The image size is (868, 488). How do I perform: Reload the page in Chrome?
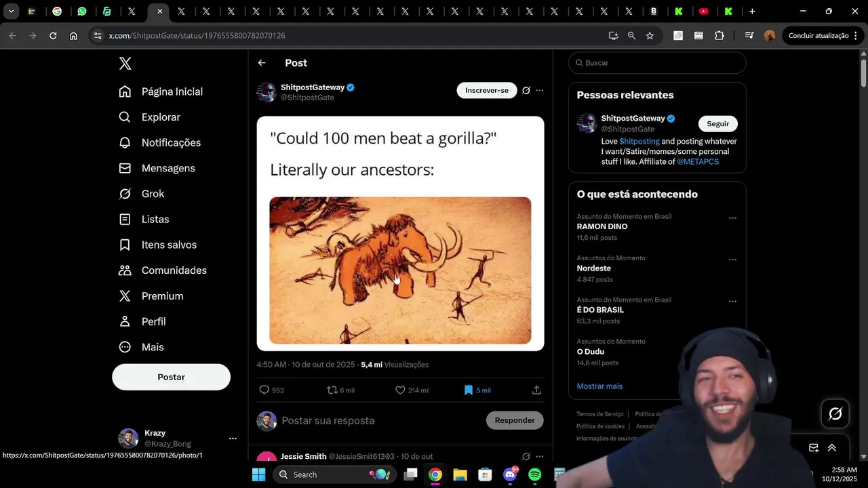53,35
